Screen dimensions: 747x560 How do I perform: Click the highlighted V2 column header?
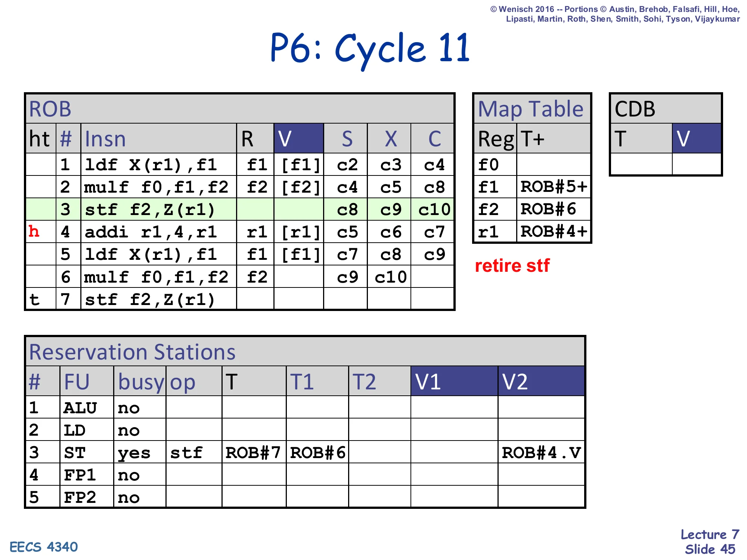point(541,381)
